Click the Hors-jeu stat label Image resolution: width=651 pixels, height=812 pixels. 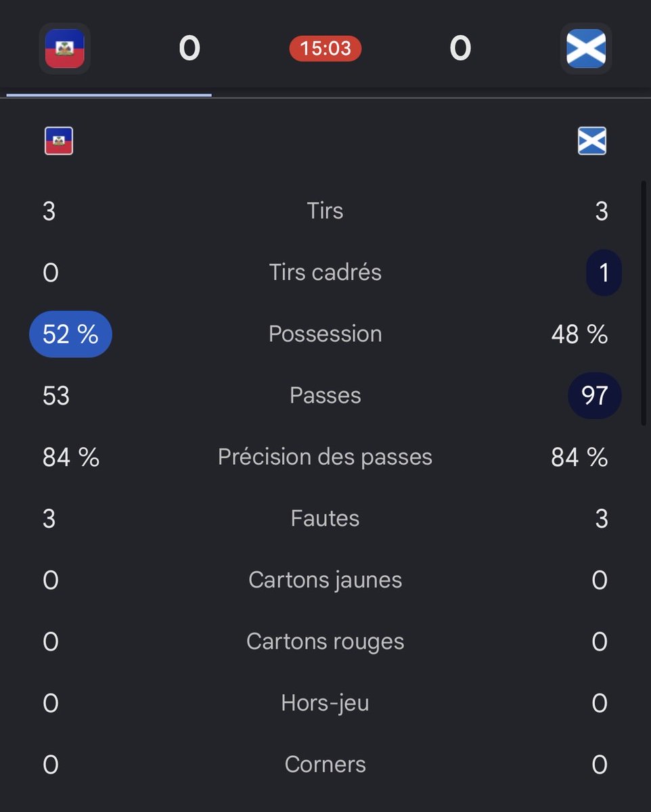pyautogui.click(x=325, y=704)
